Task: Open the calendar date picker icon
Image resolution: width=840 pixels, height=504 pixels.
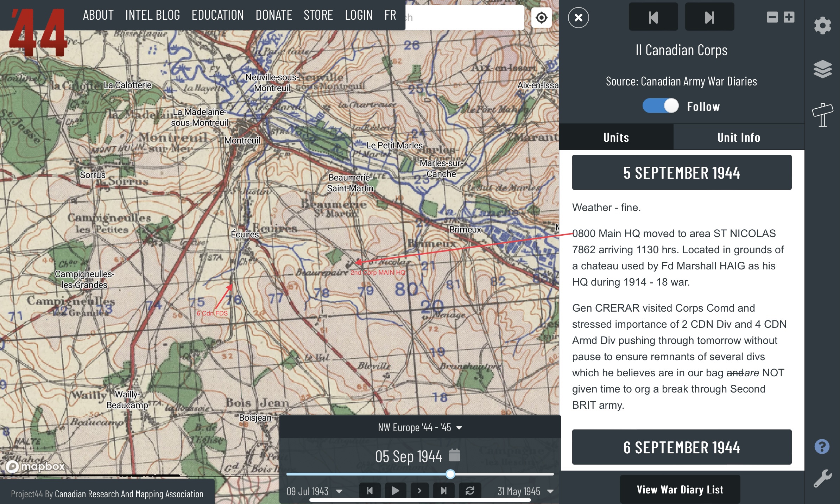Action: (x=454, y=455)
